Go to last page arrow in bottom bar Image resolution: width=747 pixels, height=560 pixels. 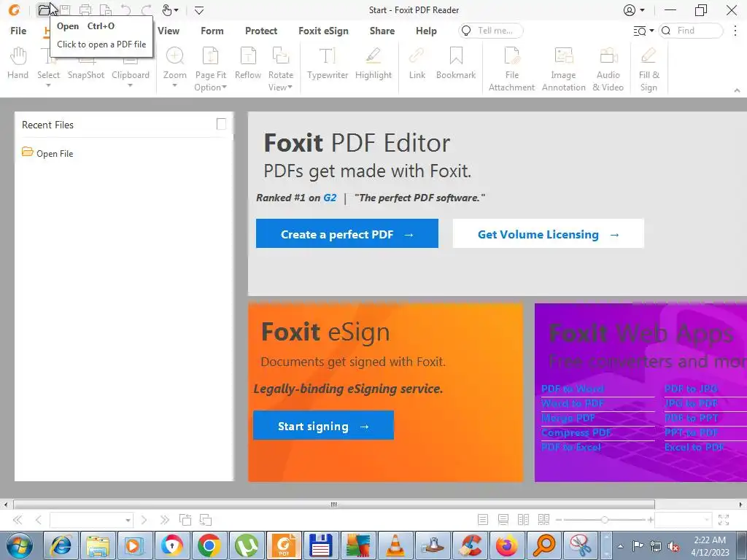pyautogui.click(x=164, y=519)
